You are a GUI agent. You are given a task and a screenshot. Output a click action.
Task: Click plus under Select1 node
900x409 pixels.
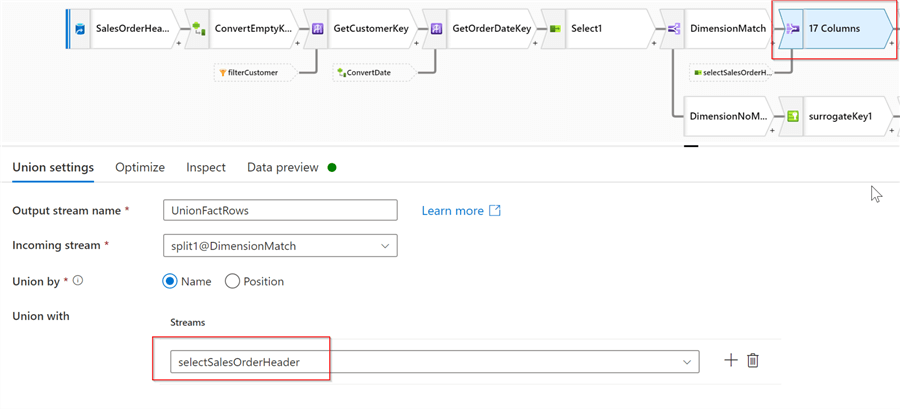(x=654, y=43)
